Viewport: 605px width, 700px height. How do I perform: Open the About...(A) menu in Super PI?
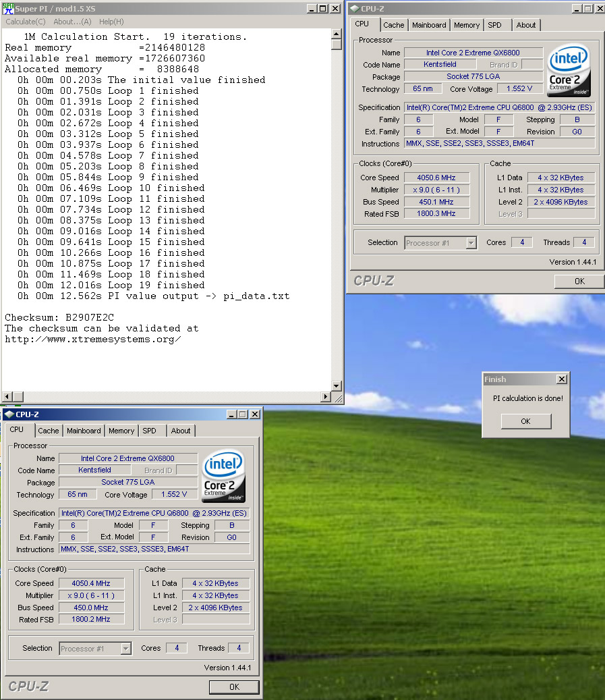72,22
